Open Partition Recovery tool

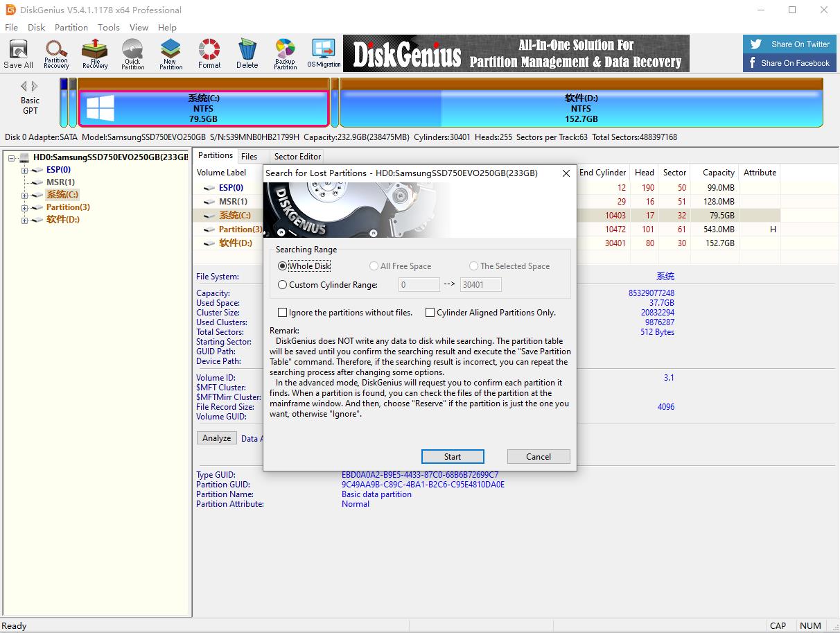(x=56, y=54)
